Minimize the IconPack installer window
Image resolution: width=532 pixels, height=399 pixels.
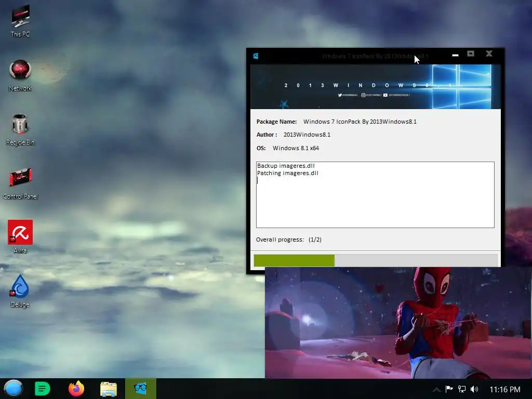pos(455,55)
